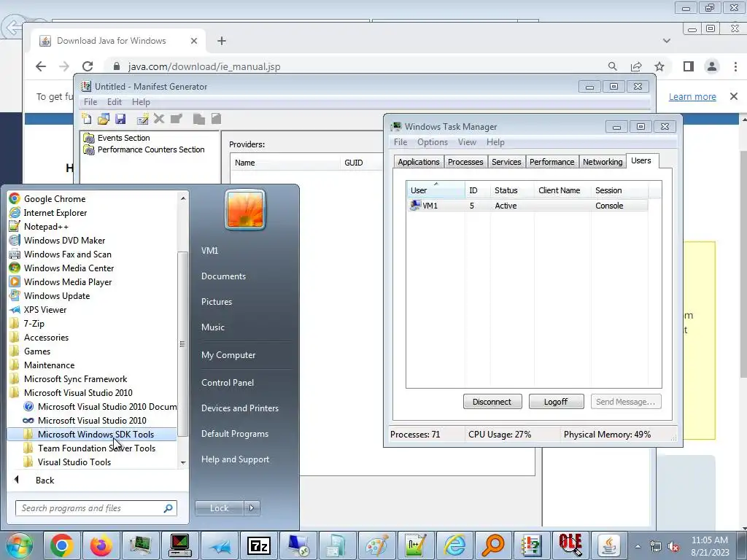747x560 pixels.
Task: Click the grey X delete toolbar icon
Action: pyautogui.click(x=159, y=119)
